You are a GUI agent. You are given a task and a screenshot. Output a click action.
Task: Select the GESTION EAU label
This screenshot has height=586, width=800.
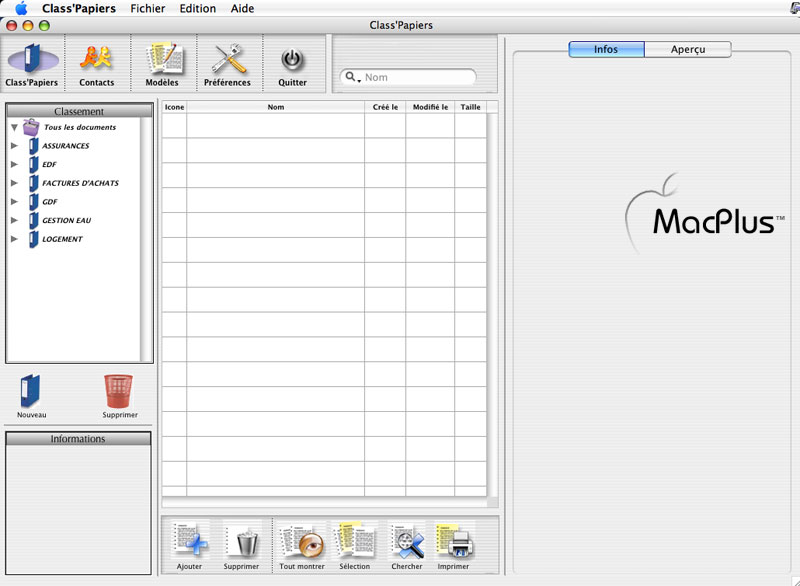(x=67, y=220)
